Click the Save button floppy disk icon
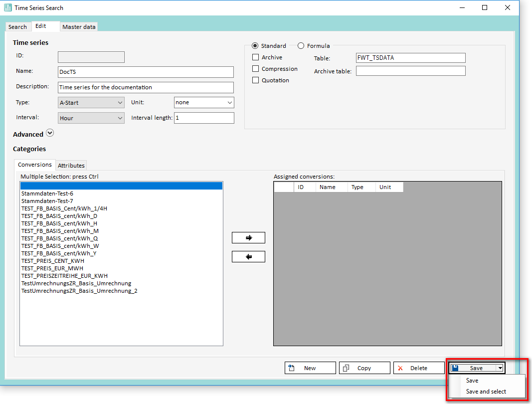The width and height of the screenshot is (532, 404). point(455,368)
